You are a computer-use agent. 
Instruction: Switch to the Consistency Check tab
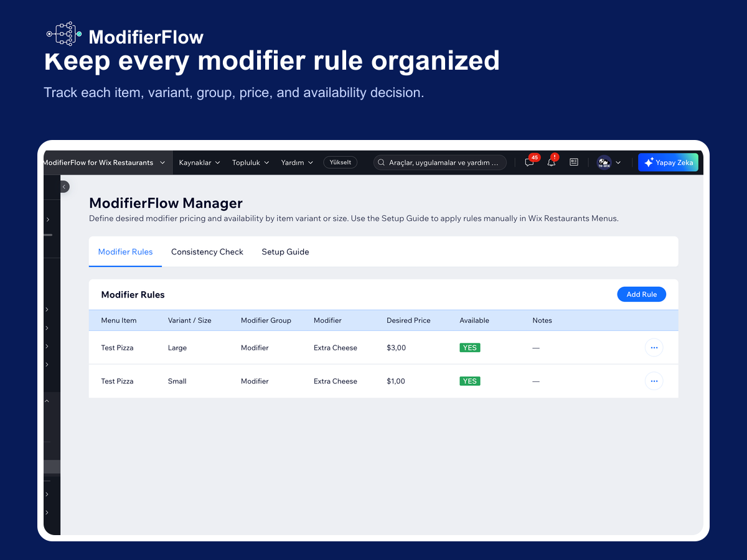(x=207, y=252)
